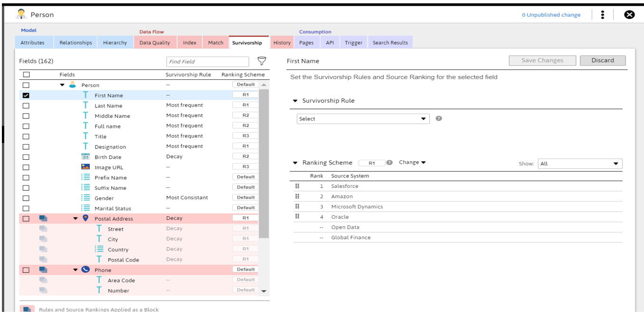Collapse the Phone node arrow

(x=76, y=270)
